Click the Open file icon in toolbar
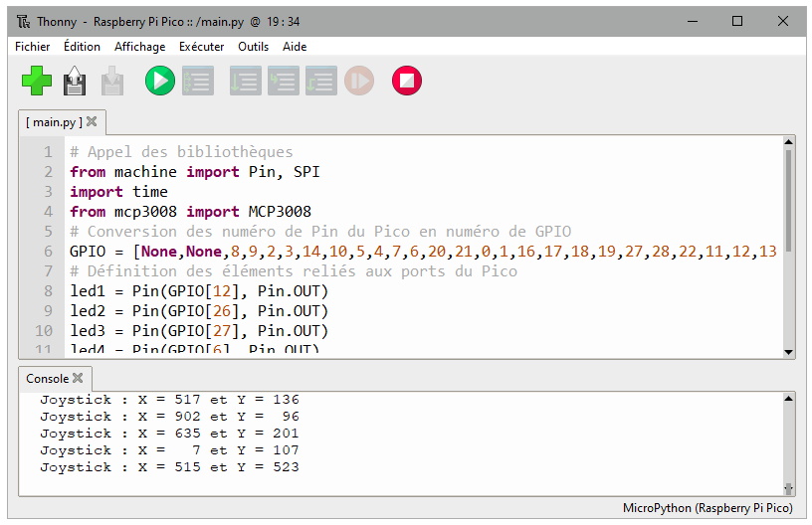812x525 pixels. (x=75, y=81)
